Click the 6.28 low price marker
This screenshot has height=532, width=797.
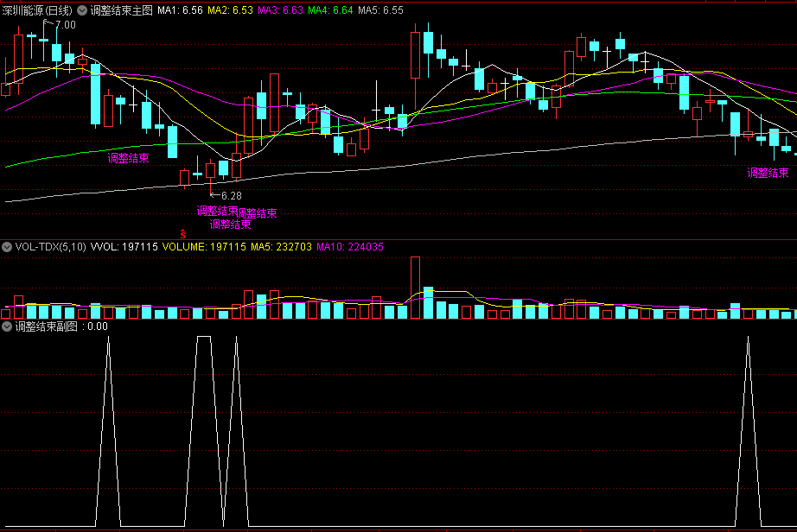[232, 196]
